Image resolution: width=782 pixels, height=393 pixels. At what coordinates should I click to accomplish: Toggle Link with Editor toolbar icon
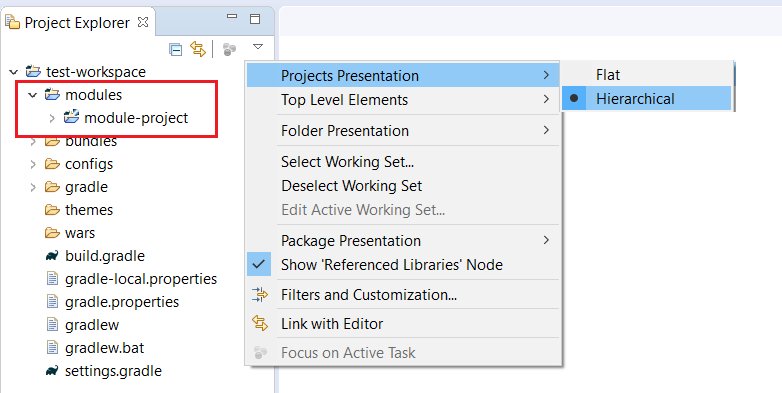198,49
